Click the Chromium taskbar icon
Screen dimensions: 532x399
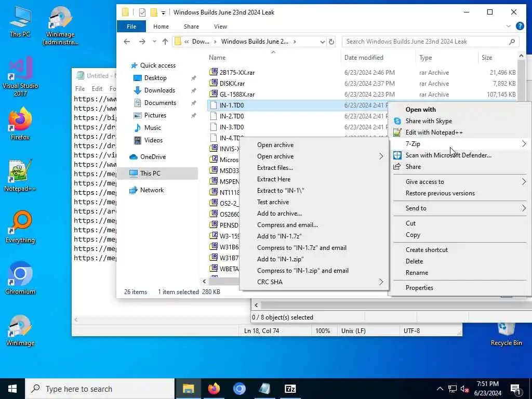pyautogui.click(x=239, y=389)
